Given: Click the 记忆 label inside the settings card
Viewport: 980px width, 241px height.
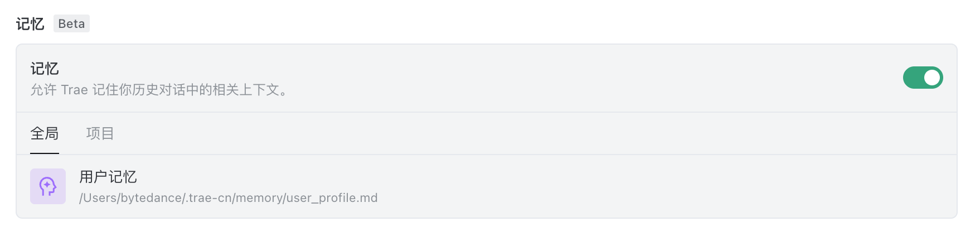Looking at the screenshot, I should tap(45, 69).
